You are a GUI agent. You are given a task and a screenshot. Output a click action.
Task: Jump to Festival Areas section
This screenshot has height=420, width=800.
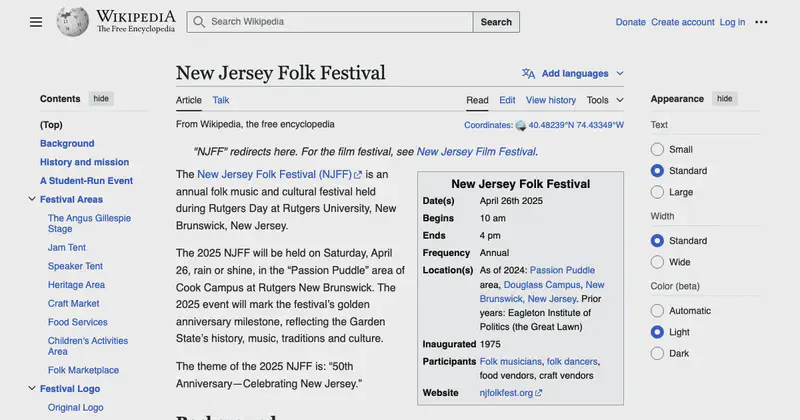point(71,199)
